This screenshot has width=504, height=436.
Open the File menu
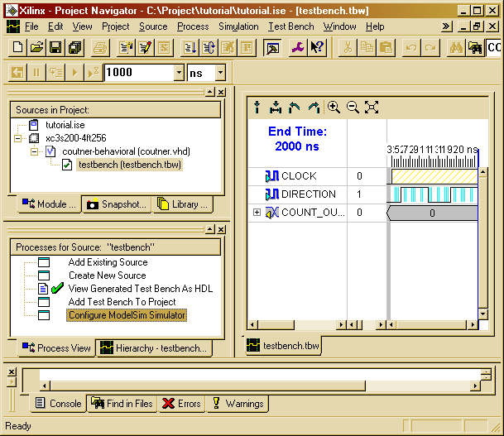[x=31, y=26]
